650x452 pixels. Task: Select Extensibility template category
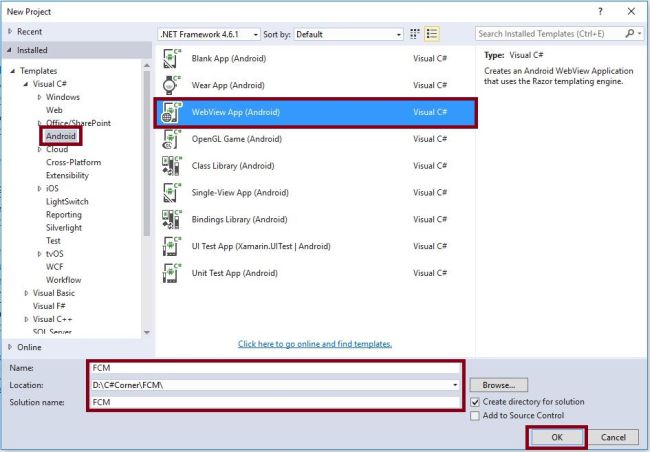[x=67, y=175]
